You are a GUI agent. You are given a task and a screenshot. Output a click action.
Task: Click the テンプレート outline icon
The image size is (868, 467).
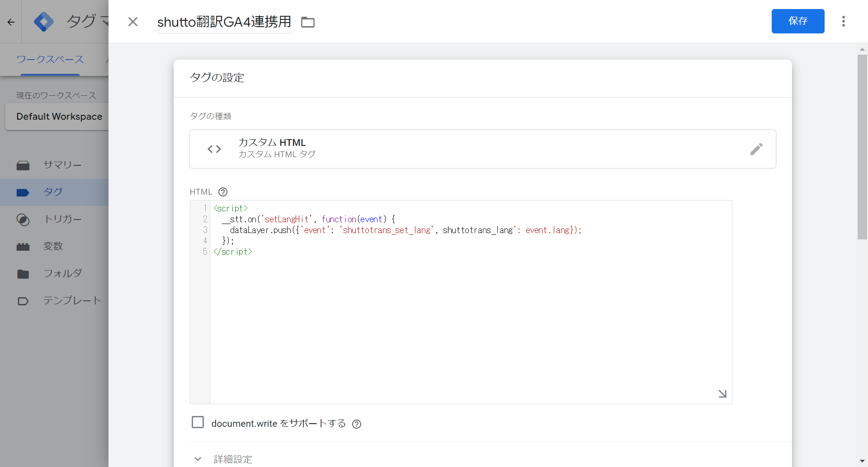(x=23, y=301)
